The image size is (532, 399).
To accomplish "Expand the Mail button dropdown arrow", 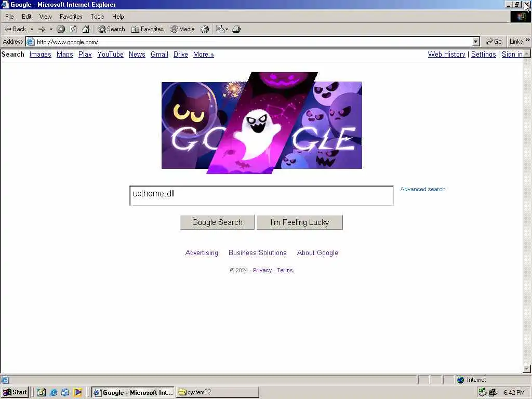I will tap(227, 29).
